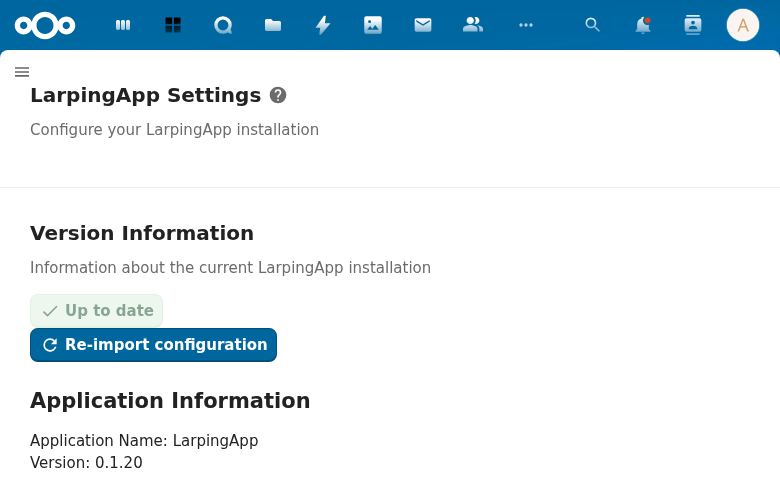Click the 'Version Information' heading

142,233
